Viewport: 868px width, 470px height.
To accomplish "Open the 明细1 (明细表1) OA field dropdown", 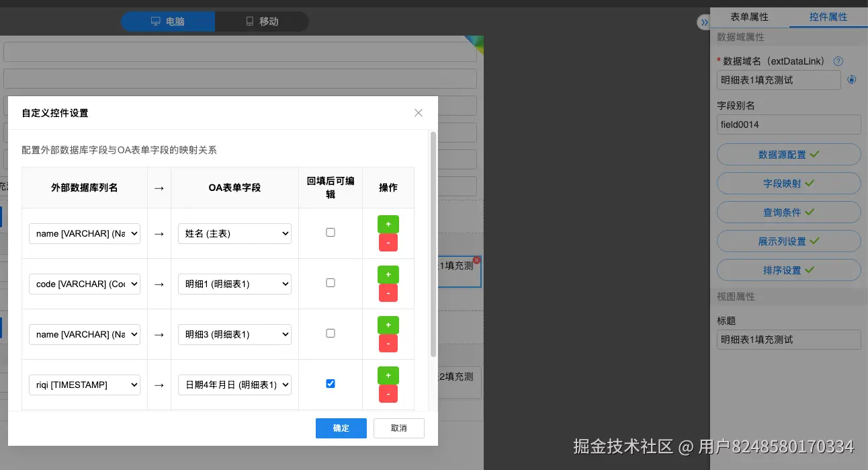I will click(234, 284).
